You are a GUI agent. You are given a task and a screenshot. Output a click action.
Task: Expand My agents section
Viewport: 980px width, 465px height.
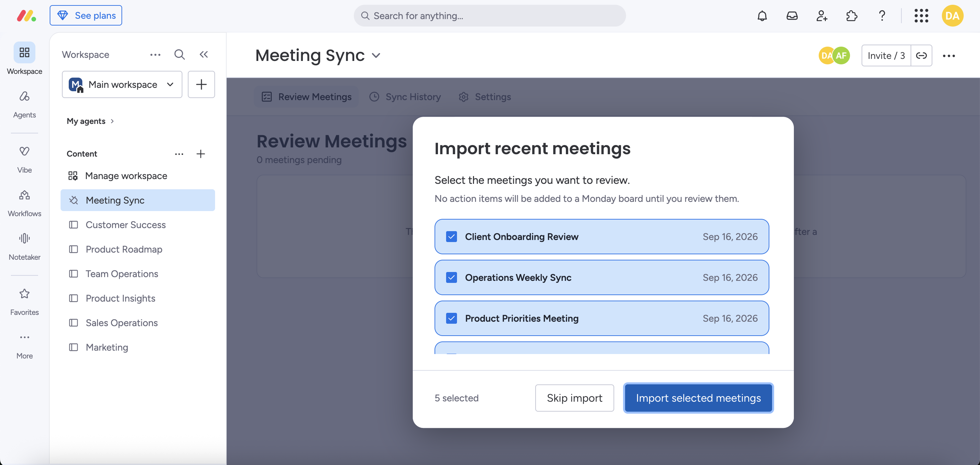[90, 121]
